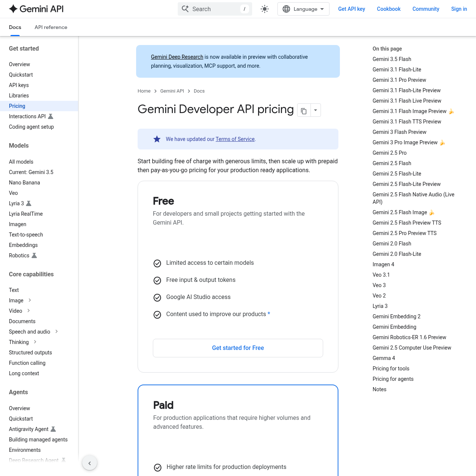Go to Gemini API breadcrumb
Viewport: 476px width, 476px height.
click(172, 91)
